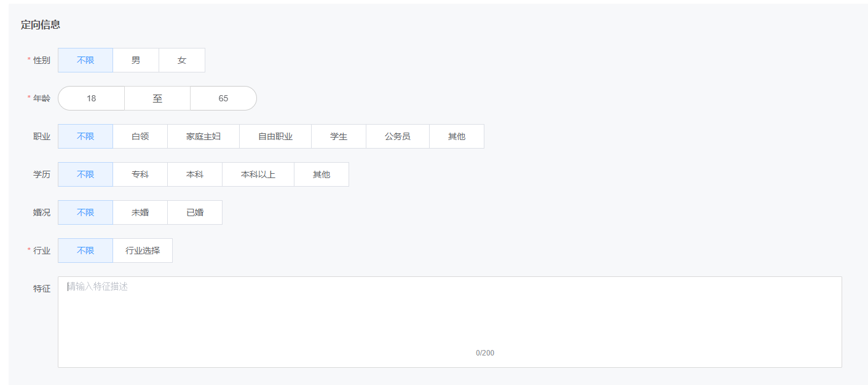
Task: Open 行业选择 industry selection
Action: [143, 251]
